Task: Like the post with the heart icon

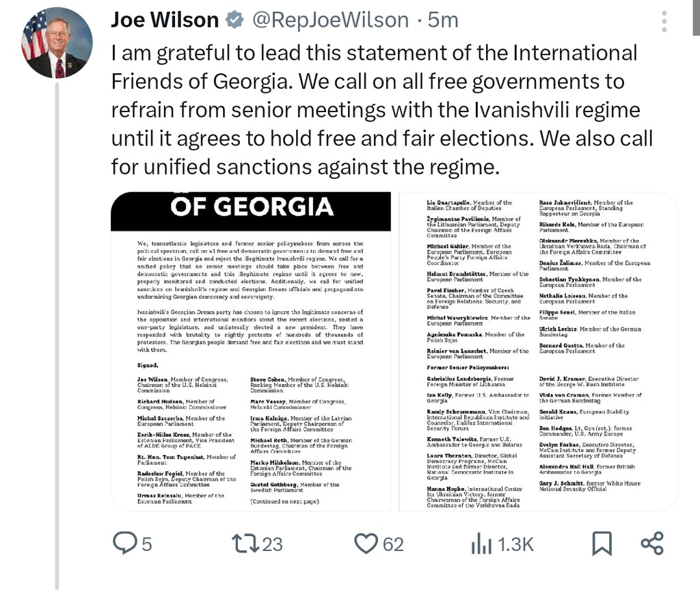Action: pos(366,544)
